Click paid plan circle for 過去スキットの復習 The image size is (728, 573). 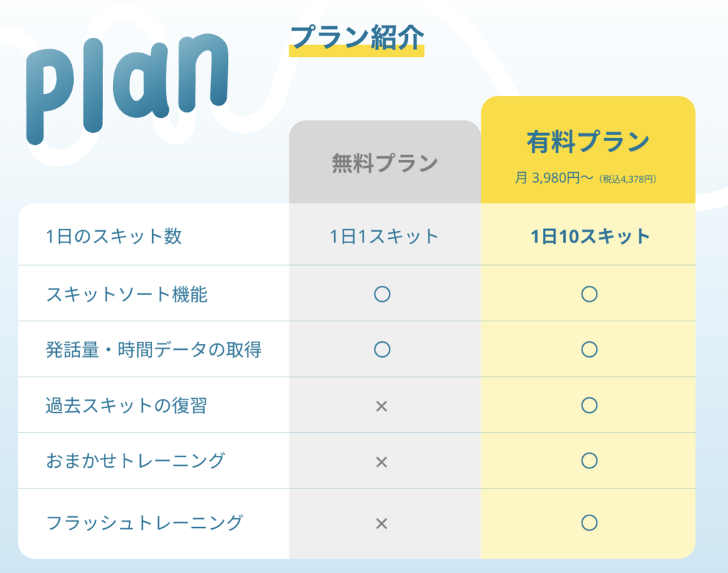(x=589, y=405)
